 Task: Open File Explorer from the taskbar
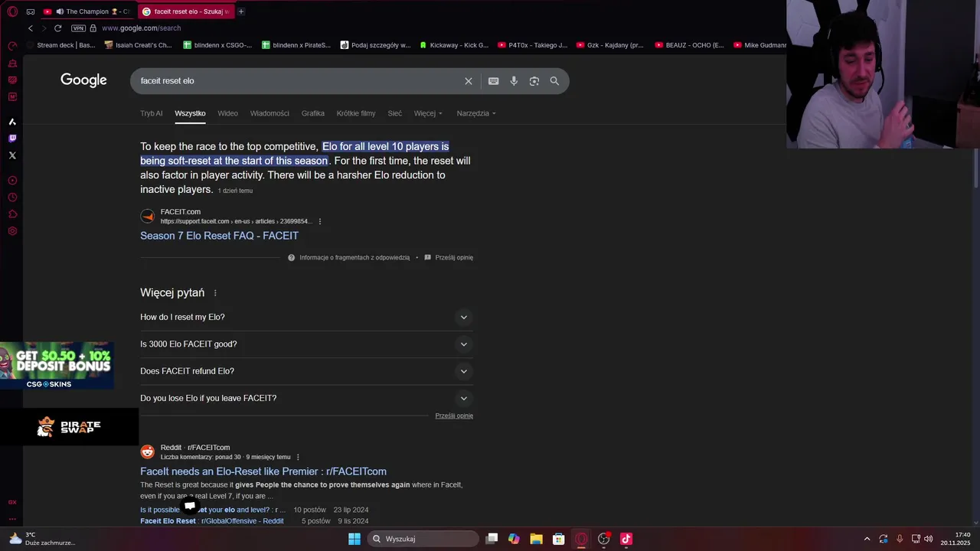point(537,539)
